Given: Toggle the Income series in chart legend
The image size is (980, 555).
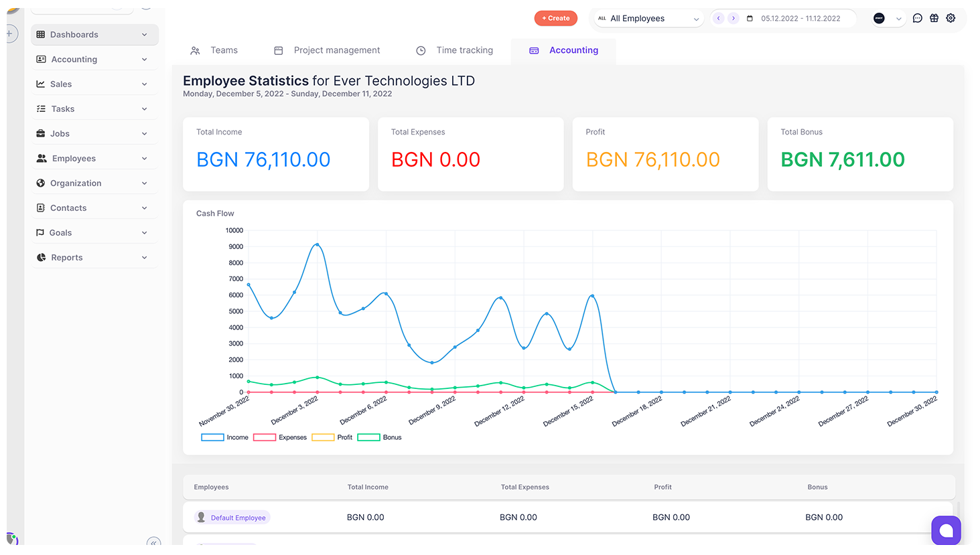Looking at the screenshot, I should (224, 437).
